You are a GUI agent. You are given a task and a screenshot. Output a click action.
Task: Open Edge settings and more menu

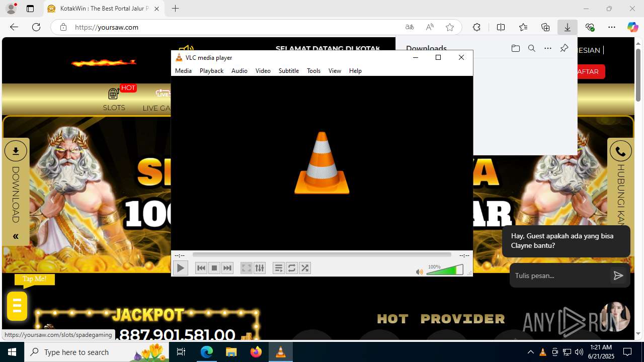[612, 27]
